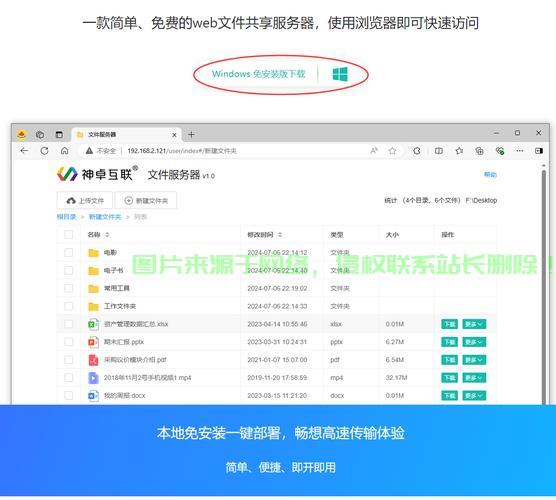The height and width of the screenshot is (500, 556).
Task: Click the 不安全 site warning icon
Action: tap(89, 151)
